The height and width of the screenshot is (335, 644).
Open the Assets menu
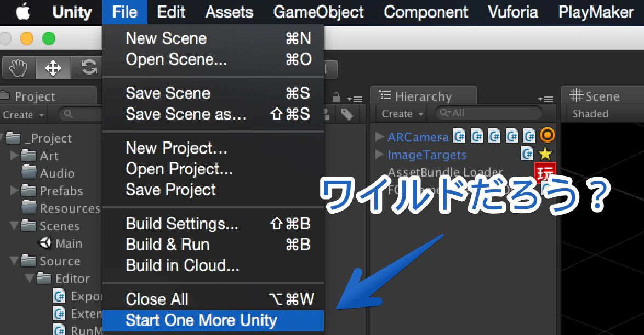[x=229, y=12]
